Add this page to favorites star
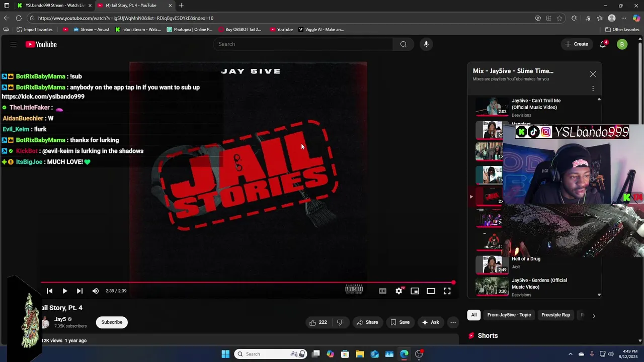The height and width of the screenshot is (362, 644). point(559,18)
